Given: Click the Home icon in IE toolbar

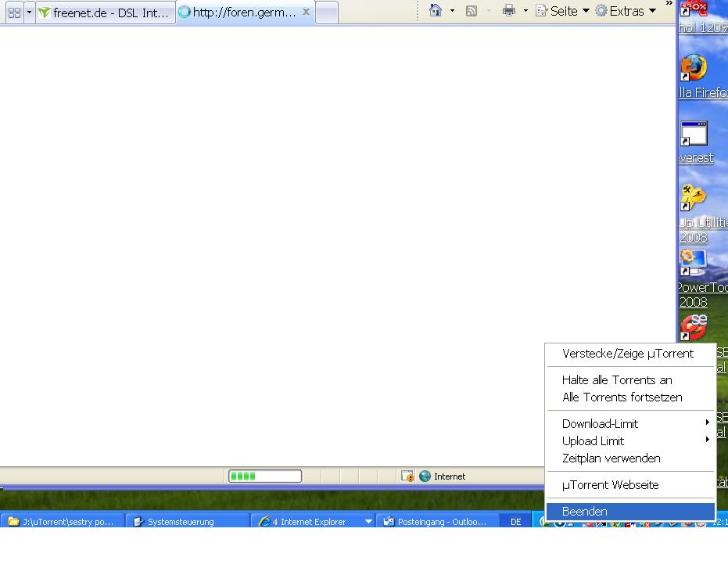Looking at the screenshot, I should coord(436,11).
